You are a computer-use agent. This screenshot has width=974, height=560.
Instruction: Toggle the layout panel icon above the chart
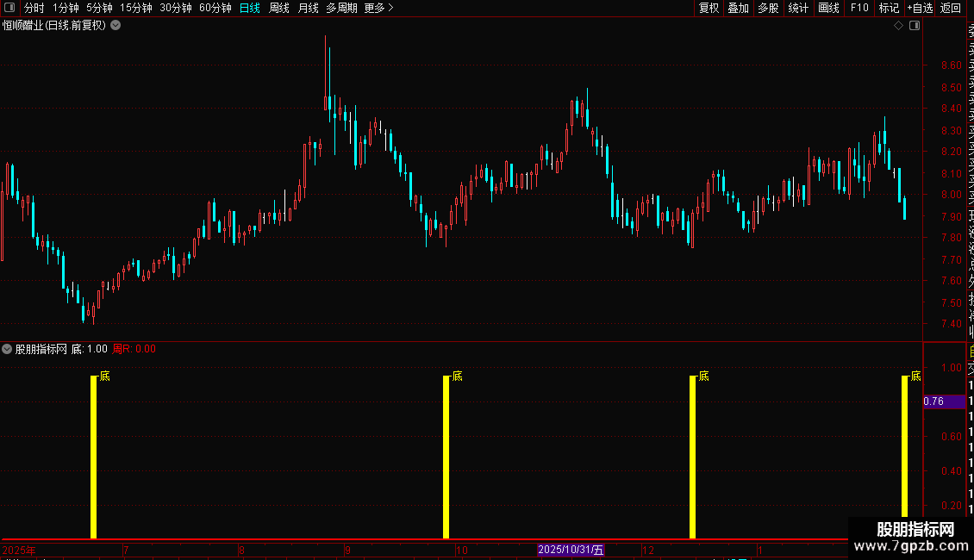point(915,26)
